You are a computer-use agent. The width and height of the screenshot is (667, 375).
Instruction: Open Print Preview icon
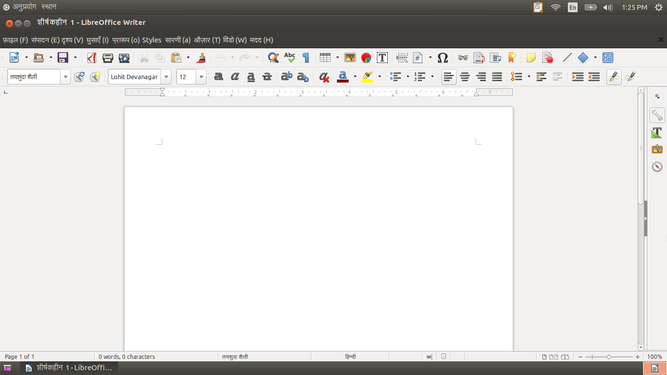[124, 57]
